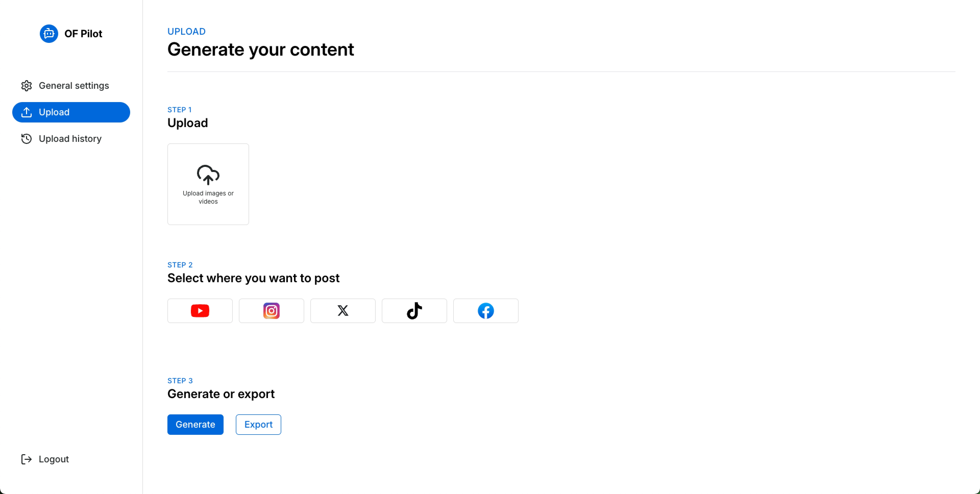Toggle Instagram platform selection on
Viewport: 980px width, 494px height.
pyautogui.click(x=272, y=311)
